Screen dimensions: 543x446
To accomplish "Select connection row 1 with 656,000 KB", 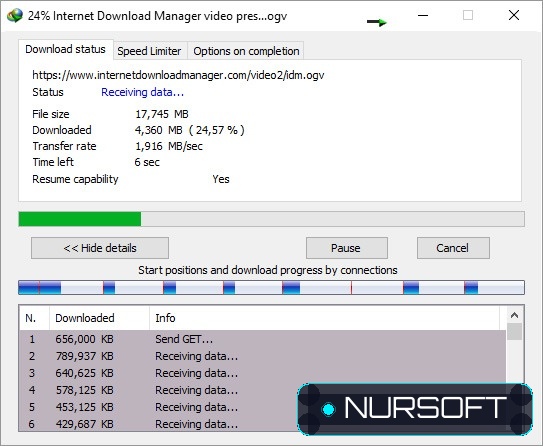I will click(x=262, y=339).
